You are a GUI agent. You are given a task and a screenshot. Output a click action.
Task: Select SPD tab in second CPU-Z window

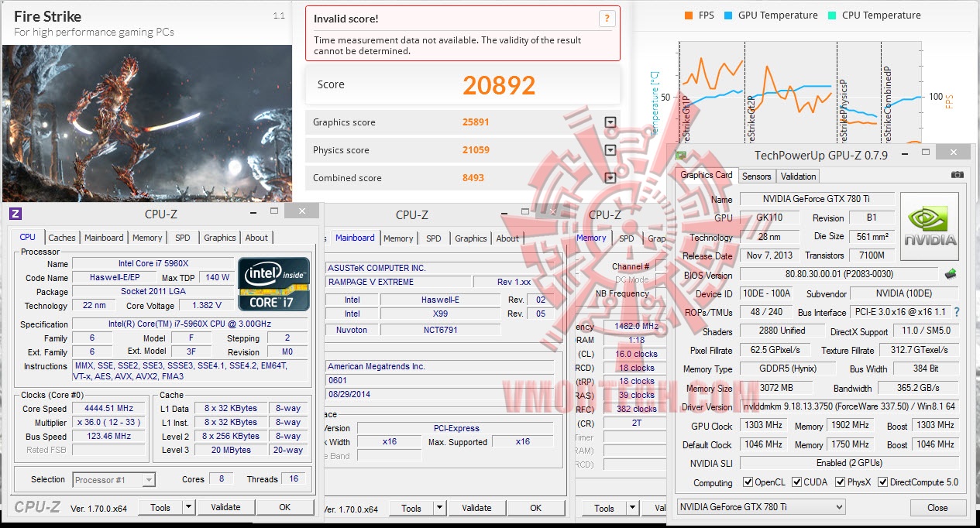434,238
